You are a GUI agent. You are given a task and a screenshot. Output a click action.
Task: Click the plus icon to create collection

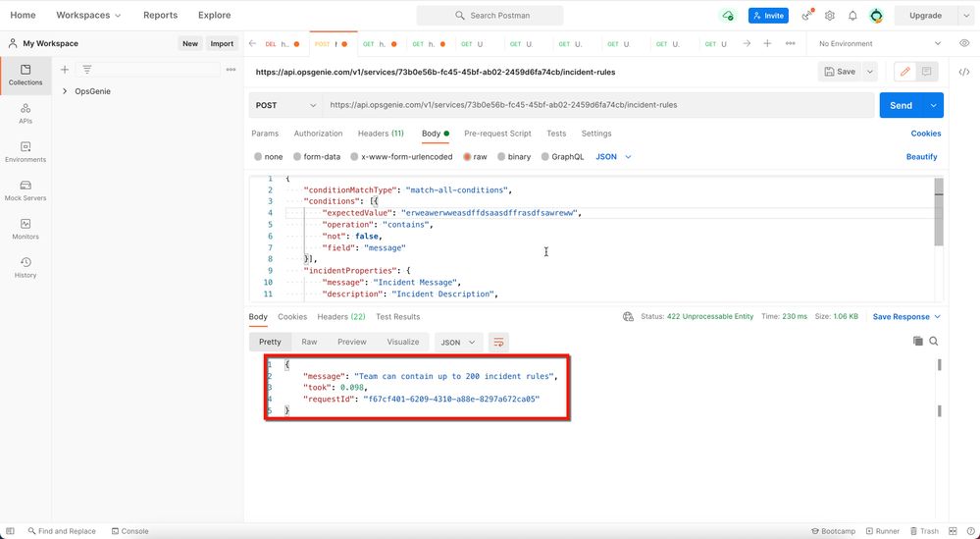coord(65,70)
